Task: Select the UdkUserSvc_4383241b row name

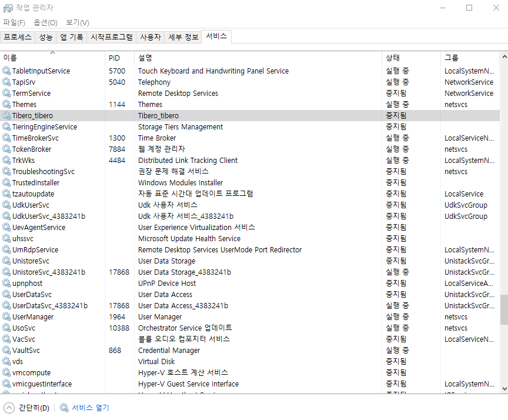Action: [49, 216]
